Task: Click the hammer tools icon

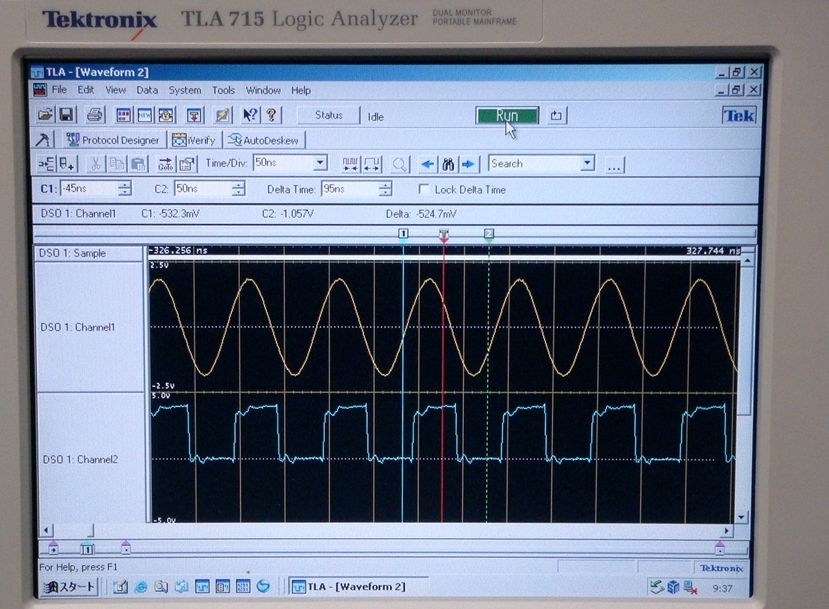Action: (42, 140)
